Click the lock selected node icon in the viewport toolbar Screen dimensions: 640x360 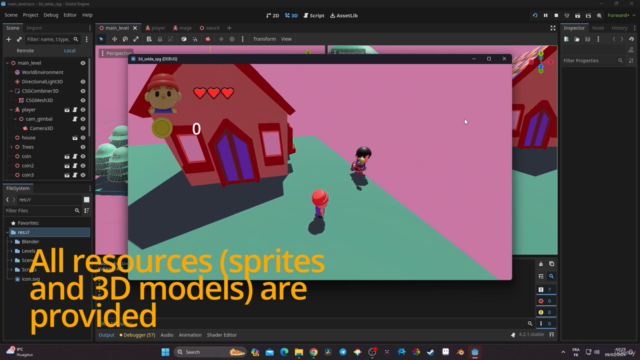[x=160, y=39]
